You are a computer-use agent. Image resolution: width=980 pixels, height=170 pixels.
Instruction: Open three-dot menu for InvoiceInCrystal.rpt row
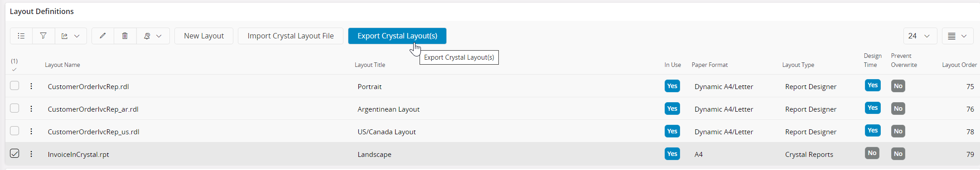pos(31,154)
